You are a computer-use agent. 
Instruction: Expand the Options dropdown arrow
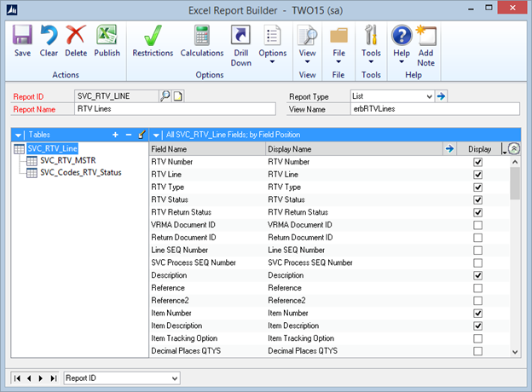pyautogui.click(x=273, y=61)
